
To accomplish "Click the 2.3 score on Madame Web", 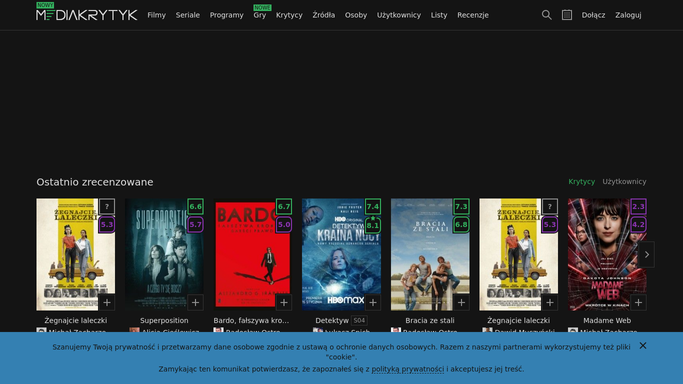I will (639, 206).
